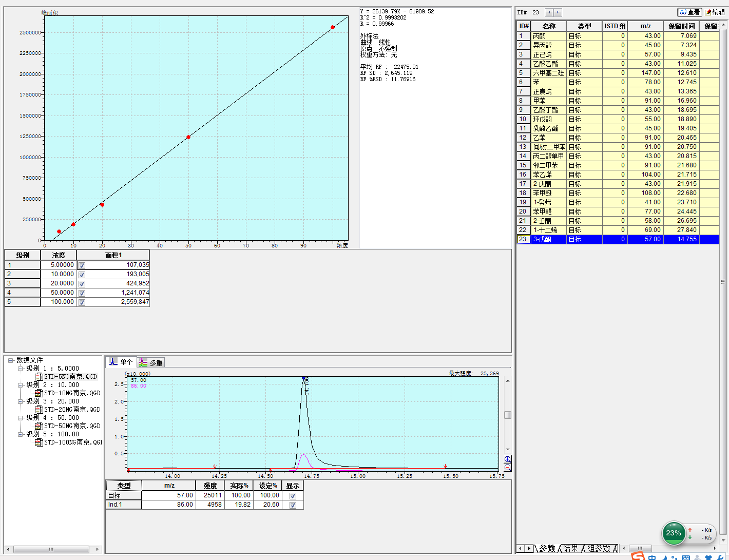
Task: Select file STD-10NG南京.QGD icon
Action: tap(39, 393)
